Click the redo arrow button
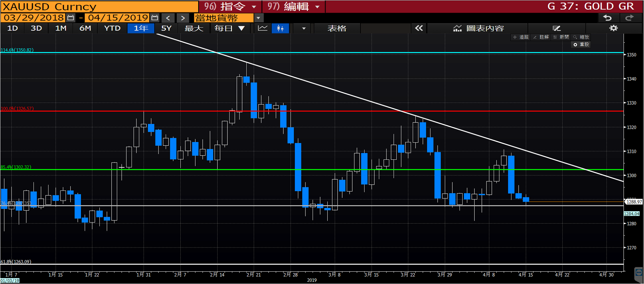 click(629, 18)
